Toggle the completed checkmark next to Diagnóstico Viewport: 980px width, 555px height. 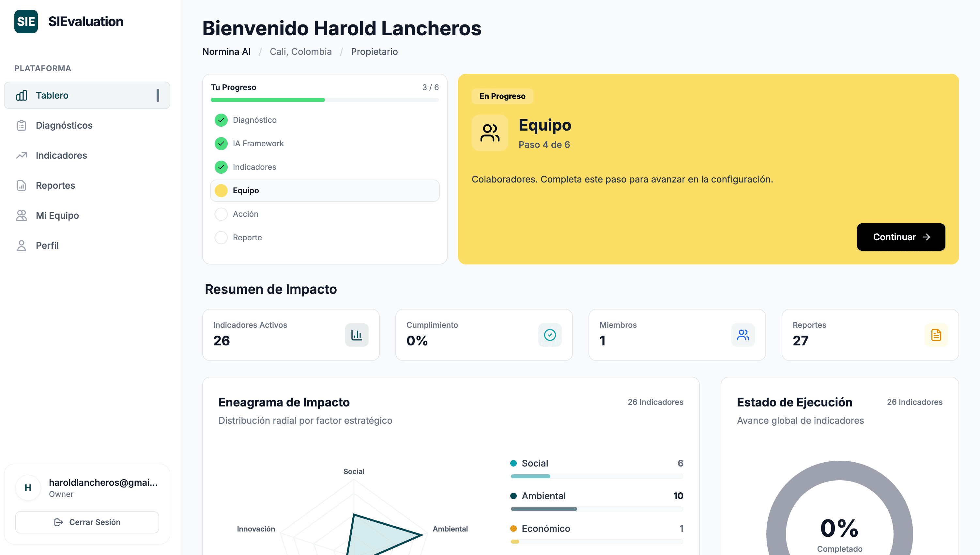point(221,120)
